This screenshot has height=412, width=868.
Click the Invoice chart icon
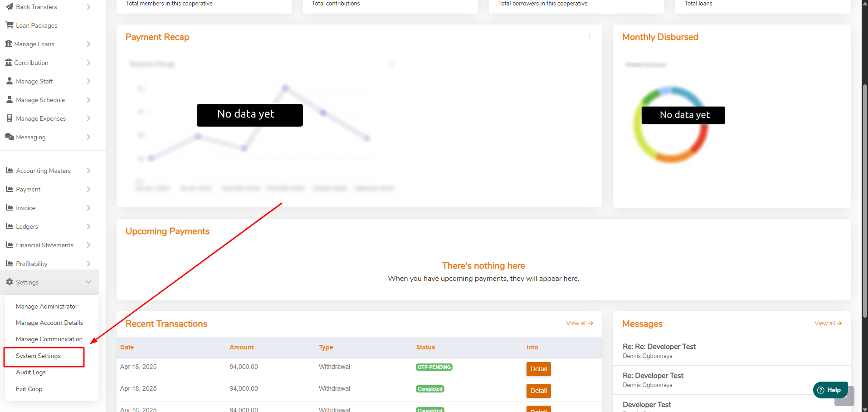tap(10, 208)
